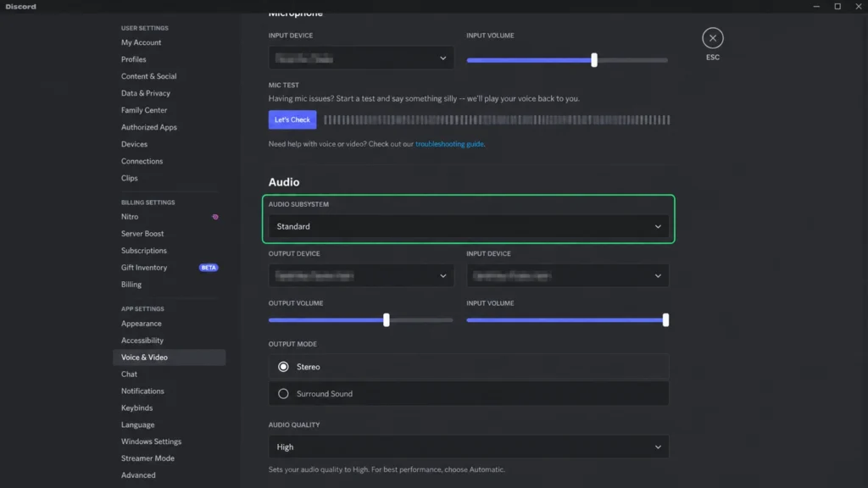
Task: Close the Discord window
Action: 858,7
